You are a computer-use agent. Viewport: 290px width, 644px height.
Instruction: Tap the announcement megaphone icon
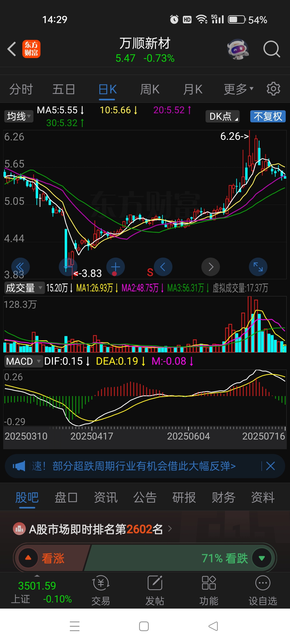tap(19, 466)
